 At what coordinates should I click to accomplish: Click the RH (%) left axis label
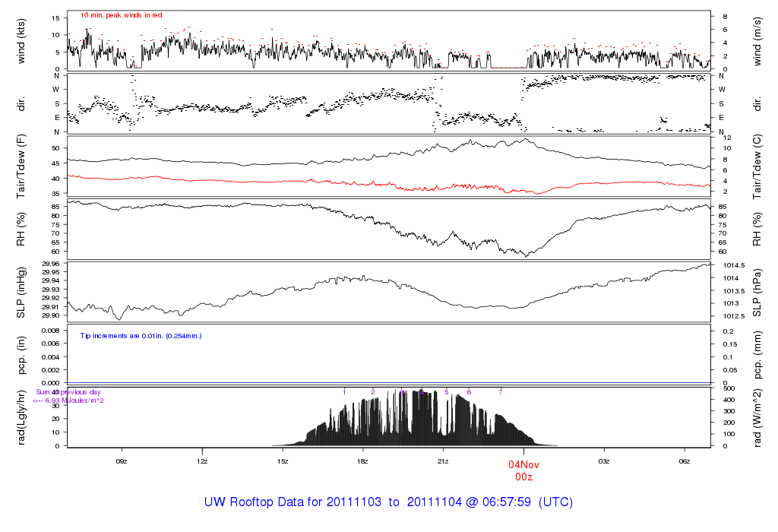click(x=22, y=230)
